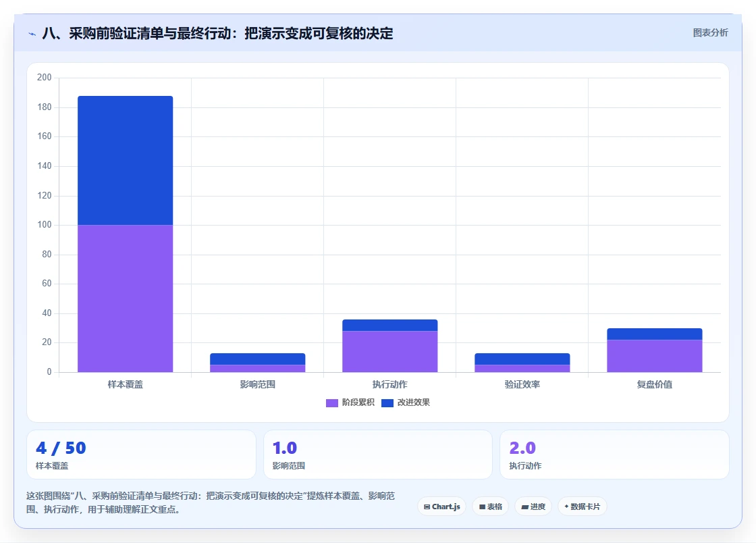Click the blue segment of the 影响范围 bar
This screenshot has height=543, width=756.
tap(257, 359)
